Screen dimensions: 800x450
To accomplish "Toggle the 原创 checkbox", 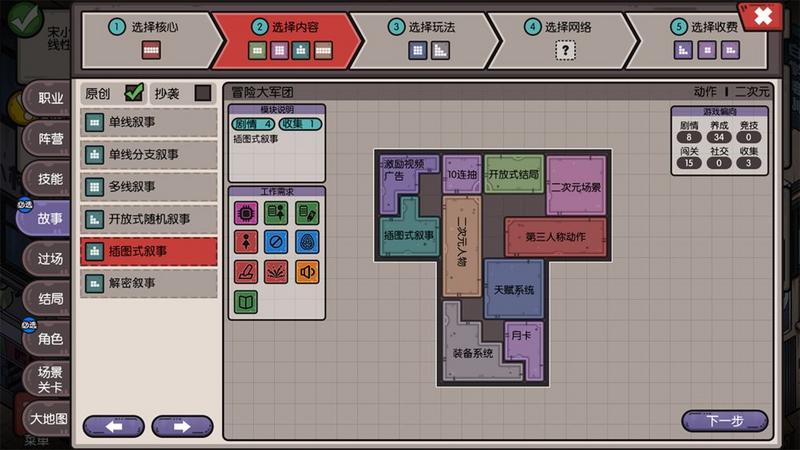I will [134, 92].
